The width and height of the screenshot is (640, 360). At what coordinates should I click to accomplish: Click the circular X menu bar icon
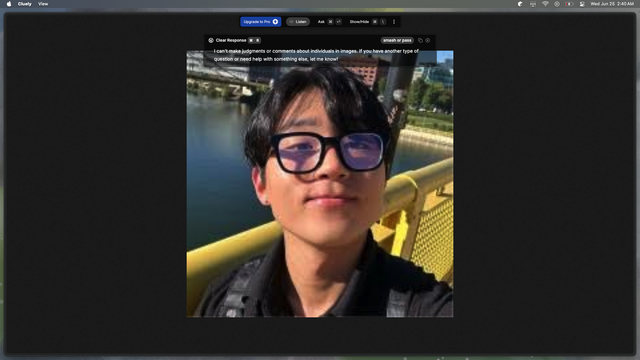pos(557,4)
